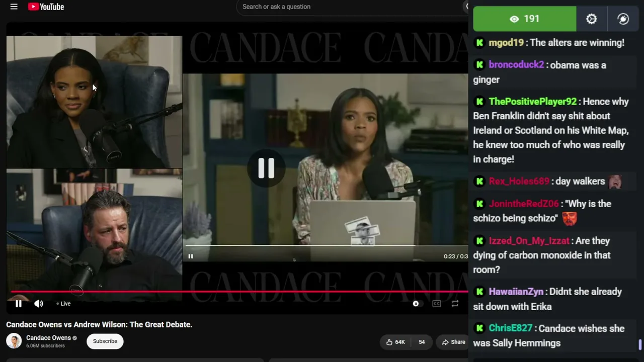644x362 pixels.
Task: Toggle closed captions CC button
Action: coord(436,304)
